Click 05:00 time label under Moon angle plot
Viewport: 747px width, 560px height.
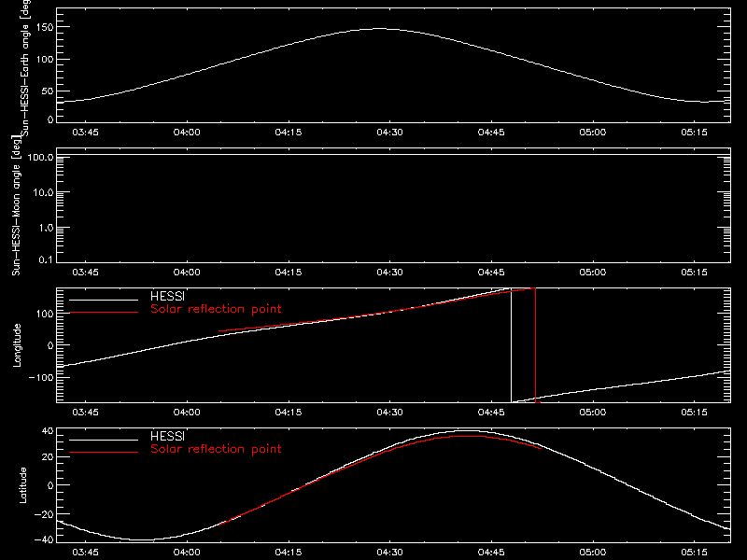593,273
